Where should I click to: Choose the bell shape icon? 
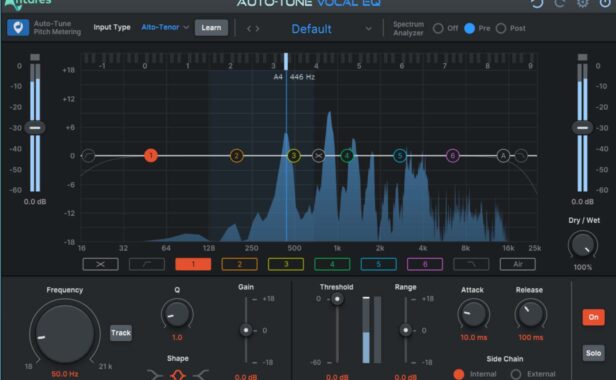178,375
